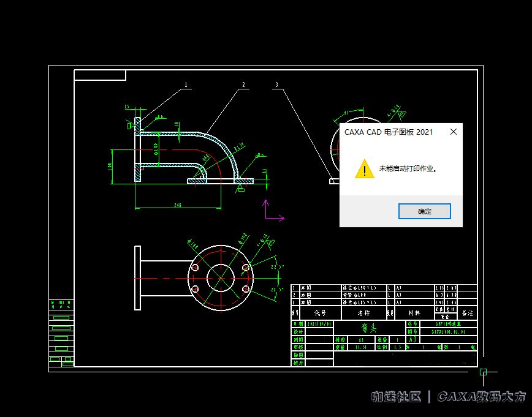
Task: Click the 代号 header cell in parts list
Action: pyautogui.click(x=321, y=313)
